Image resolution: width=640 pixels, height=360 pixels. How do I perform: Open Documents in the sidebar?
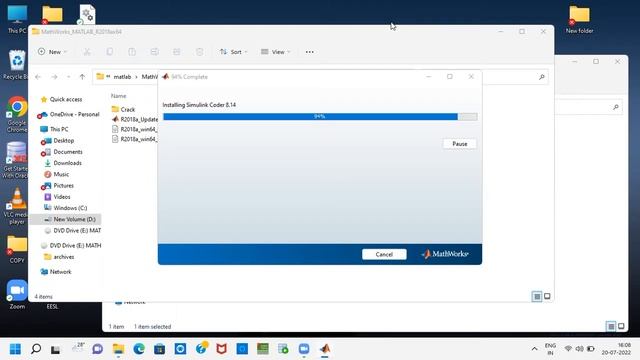pyautogui.click(x=68, y=151)
